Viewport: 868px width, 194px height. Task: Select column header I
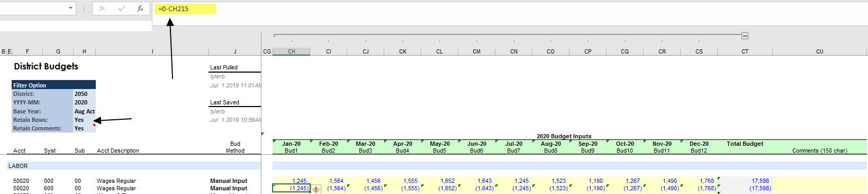coord(152,51)
